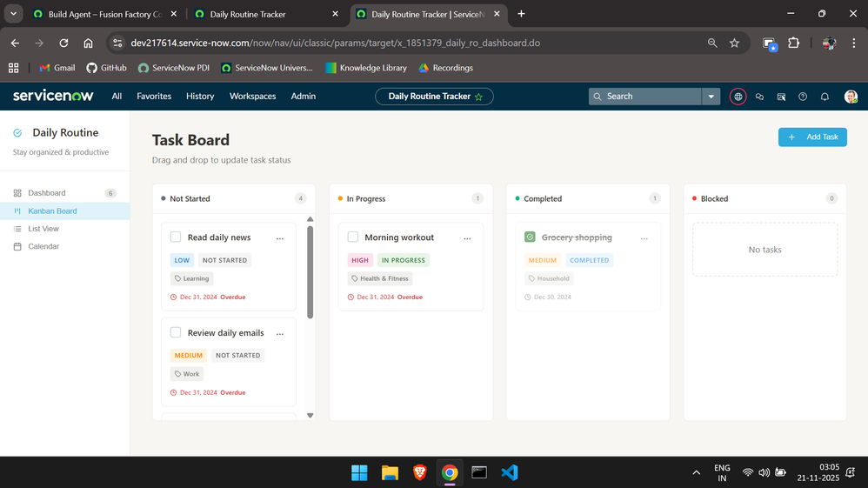Viewport: 868px width, 488px height.
Task: Check the Morning workout checkbox
Action: tap(352, 237)
